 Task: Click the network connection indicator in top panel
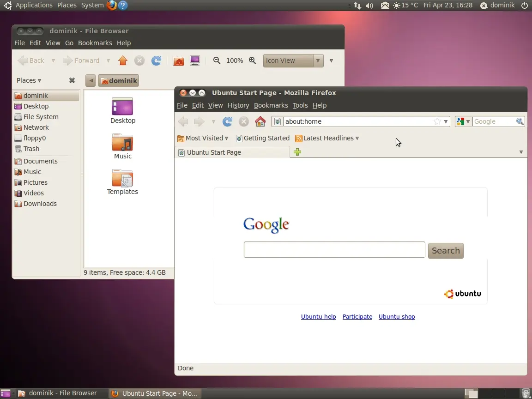[x=357, y=6]
